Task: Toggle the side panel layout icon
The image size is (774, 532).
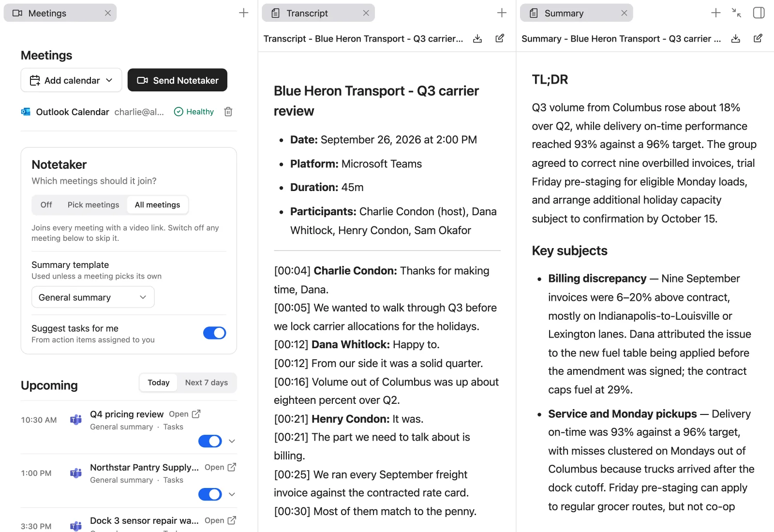Action: point(759,13)
